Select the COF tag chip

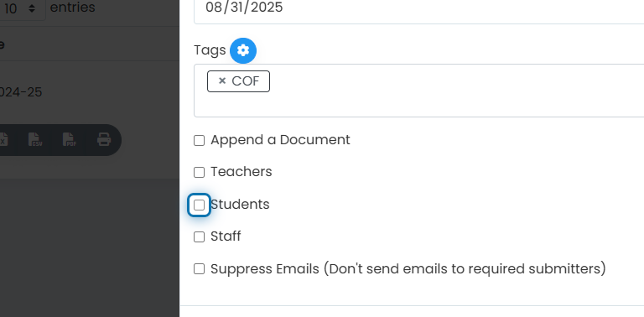[x=239, y=81]
